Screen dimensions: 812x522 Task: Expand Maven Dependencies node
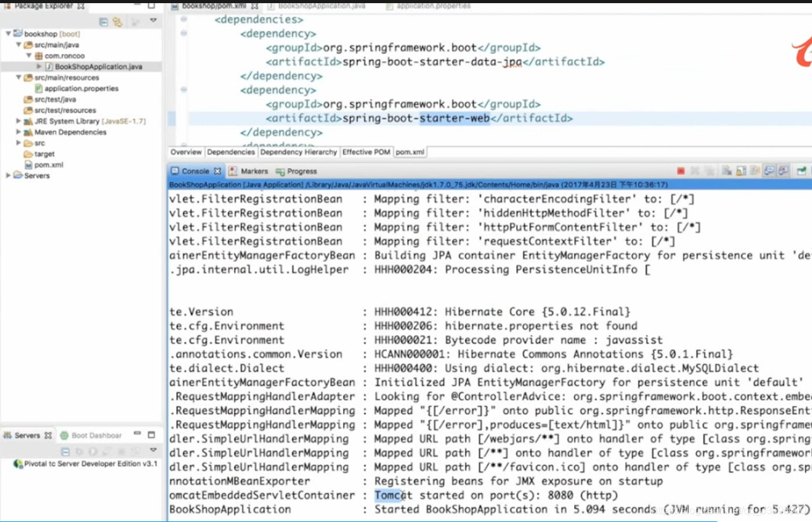(18, 133)
